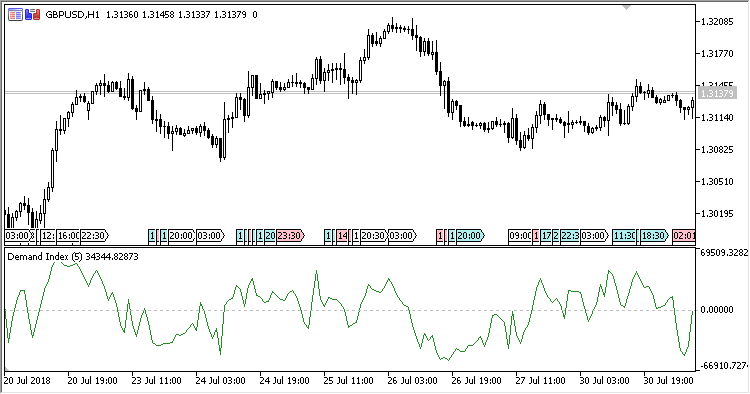Click the pink 02:01 event marker
The width and height of the screenshot is (750, 394).
tap(684, 236)
